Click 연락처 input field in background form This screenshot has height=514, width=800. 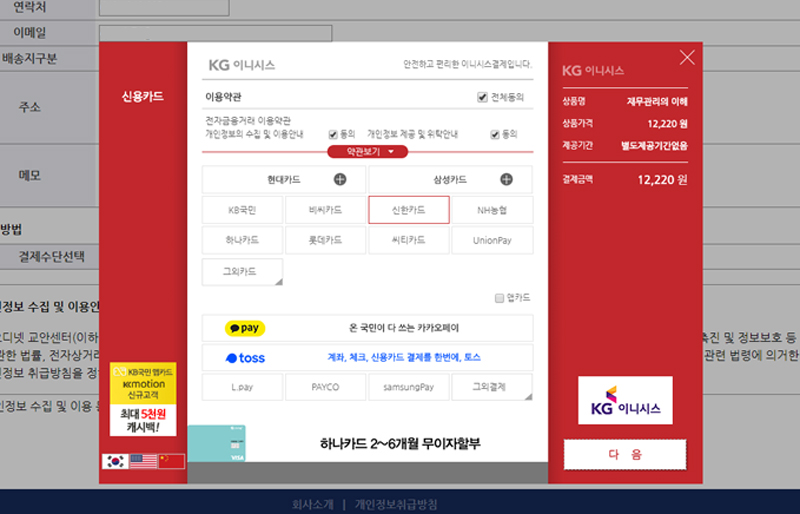tap(164, 8)
